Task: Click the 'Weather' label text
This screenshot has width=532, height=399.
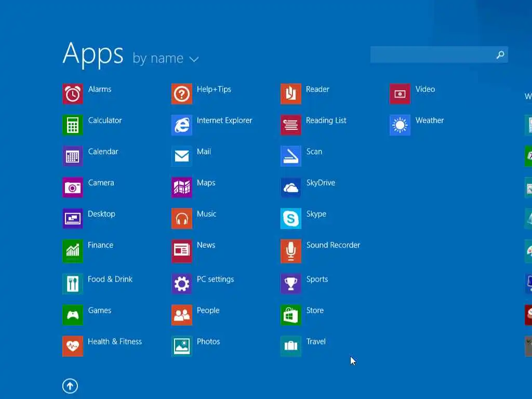Action: 430,121
